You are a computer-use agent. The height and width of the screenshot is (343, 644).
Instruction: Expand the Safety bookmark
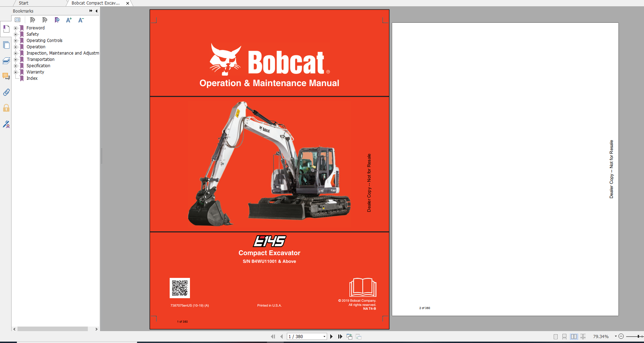[x=15, y=34]
